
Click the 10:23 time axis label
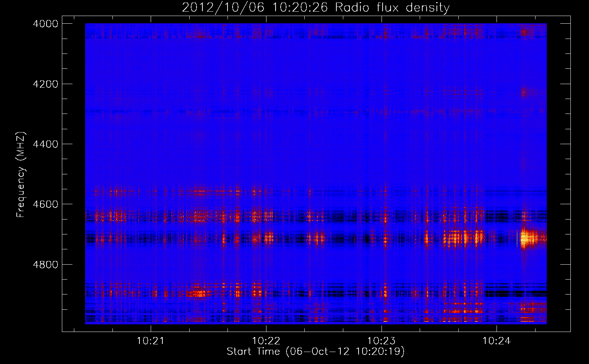[382, 341]
